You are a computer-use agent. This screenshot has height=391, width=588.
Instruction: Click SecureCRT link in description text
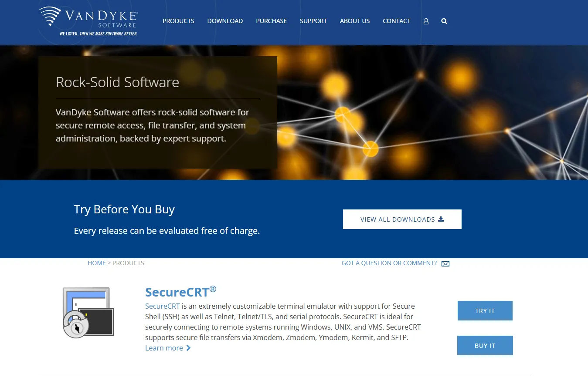(x=163, y=306)
